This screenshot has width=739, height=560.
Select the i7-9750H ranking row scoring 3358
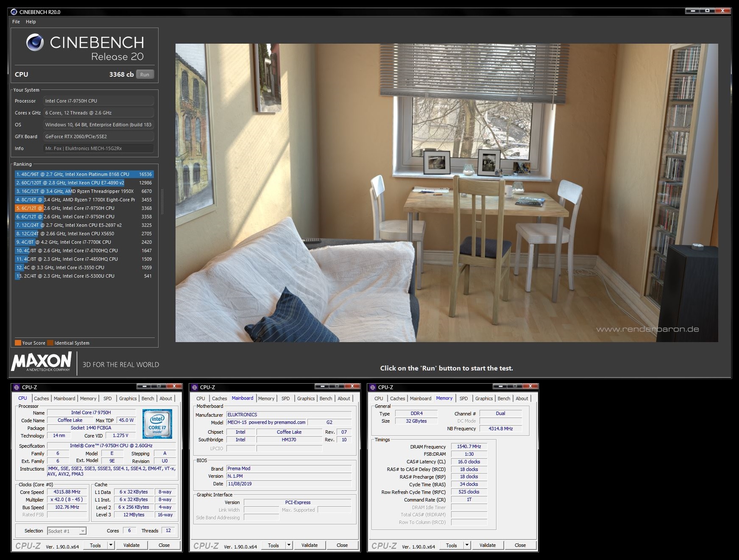point(84,217)
